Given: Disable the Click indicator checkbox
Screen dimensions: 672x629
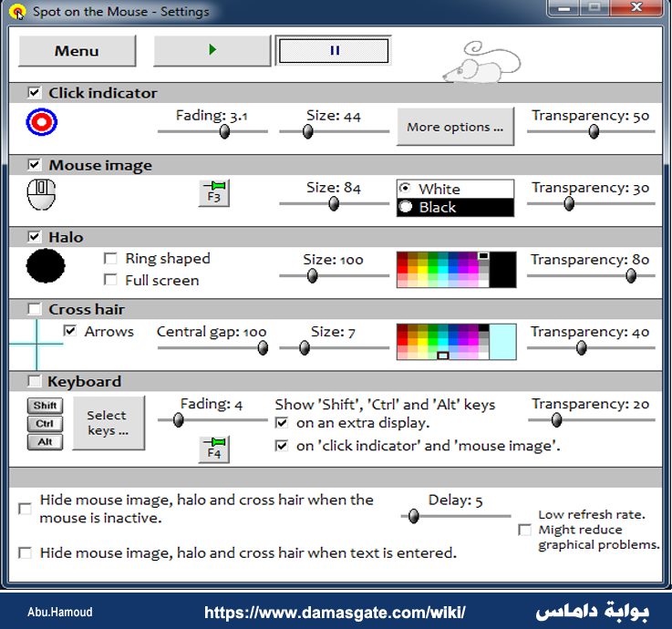Looking at the screenshot, I should coord(35,93).
